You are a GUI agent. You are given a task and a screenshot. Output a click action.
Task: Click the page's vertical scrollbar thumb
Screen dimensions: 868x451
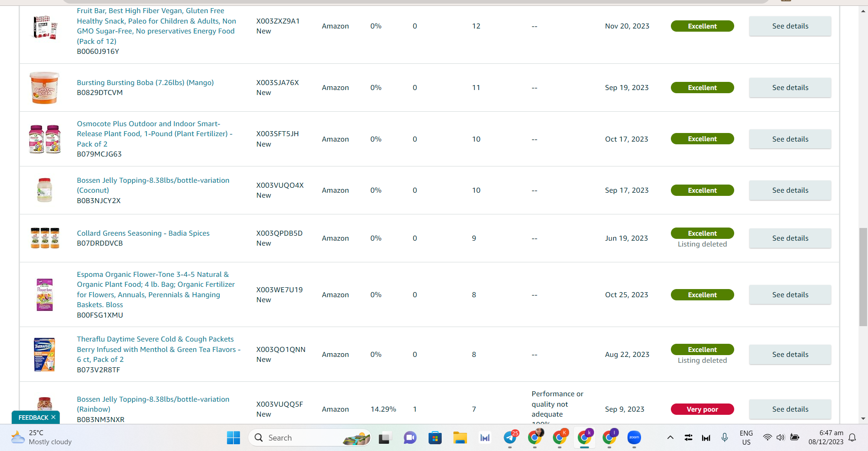863,277
